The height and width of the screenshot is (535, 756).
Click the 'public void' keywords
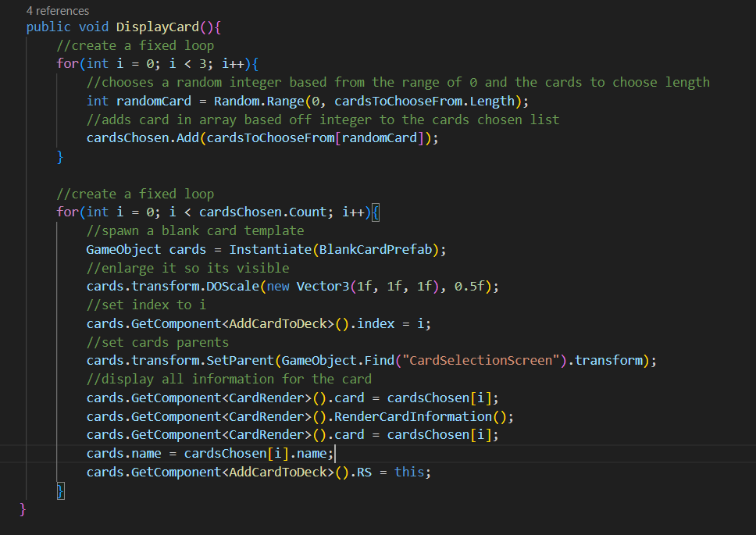(67, 27)
